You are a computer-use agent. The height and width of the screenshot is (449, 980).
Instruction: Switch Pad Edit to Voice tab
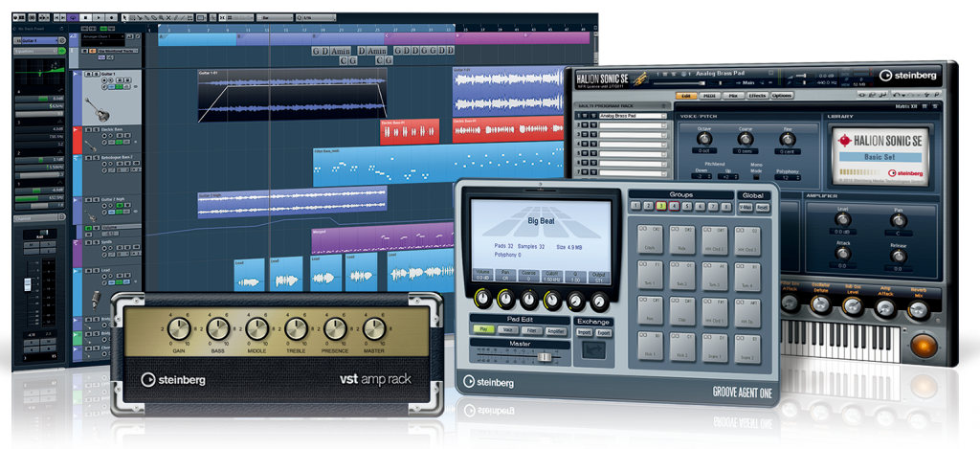[507, 329]
